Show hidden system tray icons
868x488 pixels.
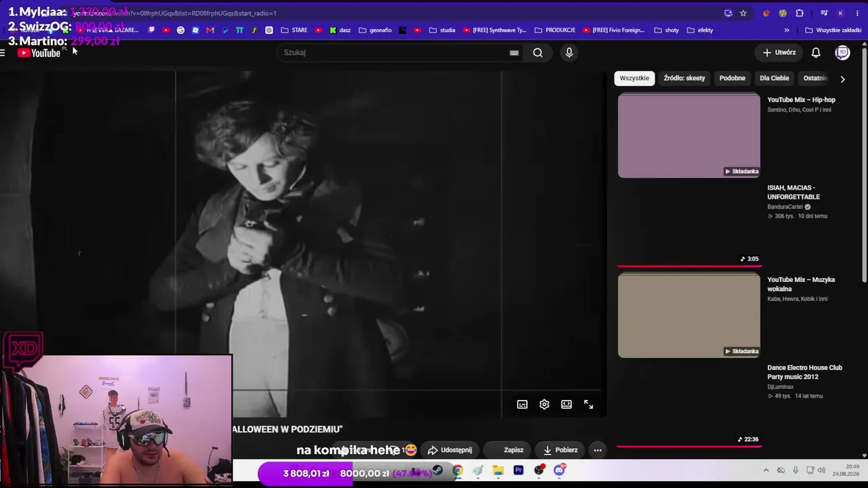tap(766, 470)
